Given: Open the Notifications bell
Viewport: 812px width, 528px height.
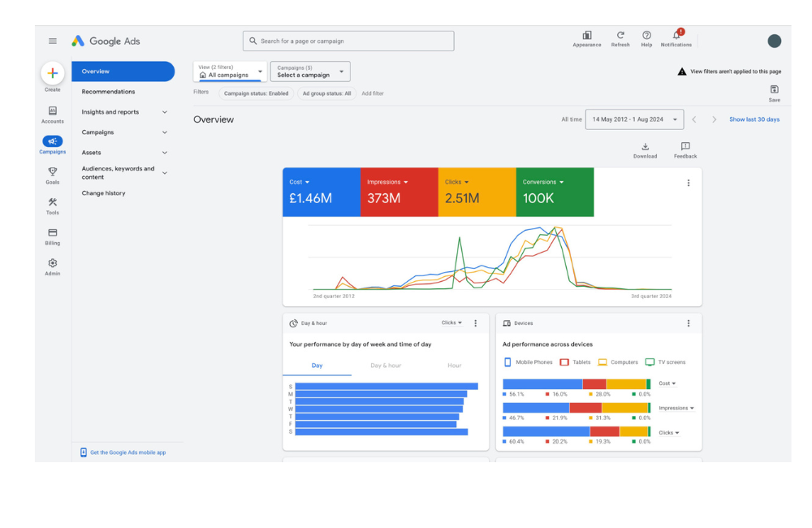Looking at the screenshot, I should point(676,37).
